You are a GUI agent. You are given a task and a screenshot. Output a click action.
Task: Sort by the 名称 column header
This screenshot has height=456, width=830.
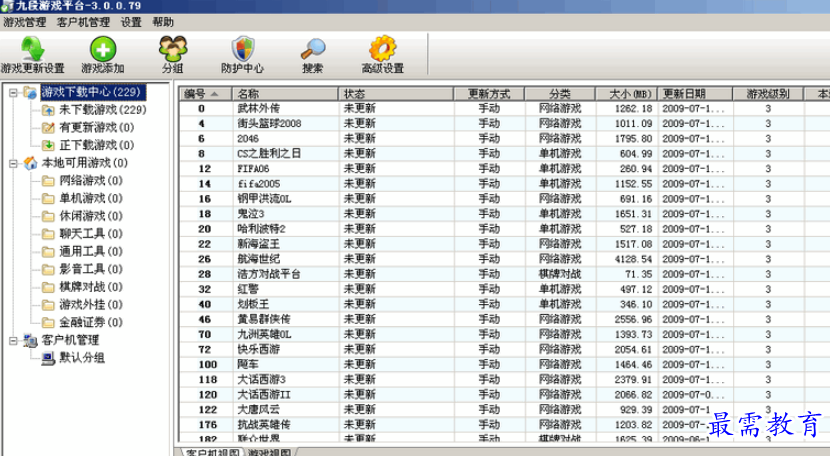pos(285,94)
